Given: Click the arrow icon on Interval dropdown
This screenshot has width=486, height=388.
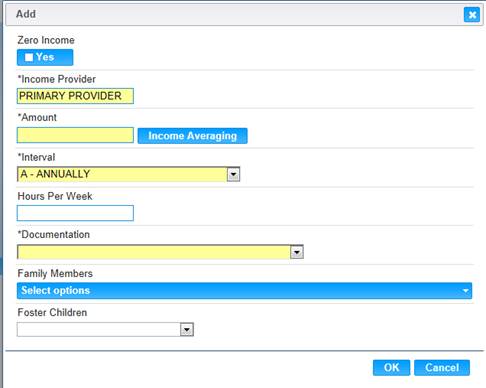Looking at the screenshot, I should click(x=233, y=174).
